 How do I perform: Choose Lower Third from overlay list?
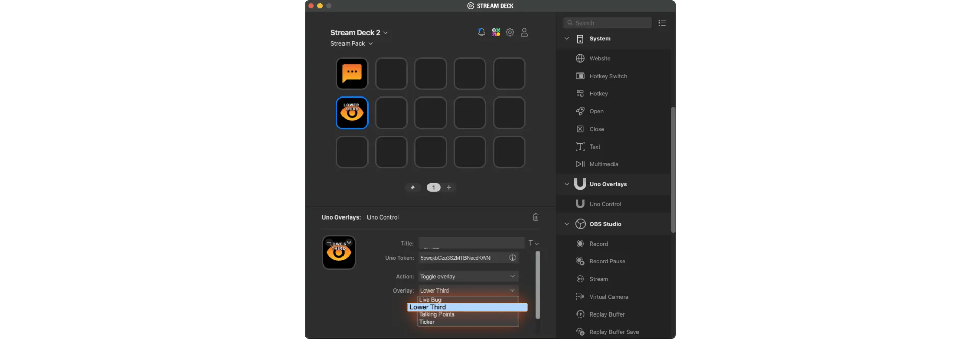[467, 307]
